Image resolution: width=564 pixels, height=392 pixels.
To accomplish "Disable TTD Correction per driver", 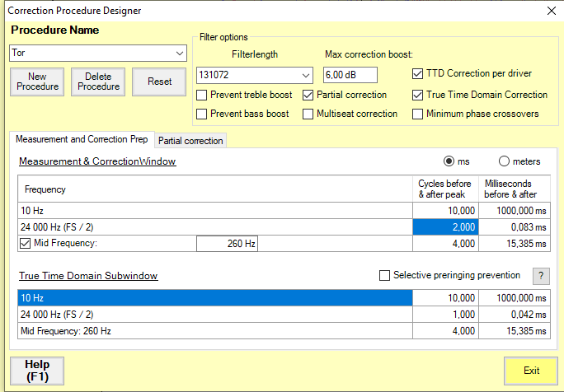I will pyautogui.click(x=417, y=74).
